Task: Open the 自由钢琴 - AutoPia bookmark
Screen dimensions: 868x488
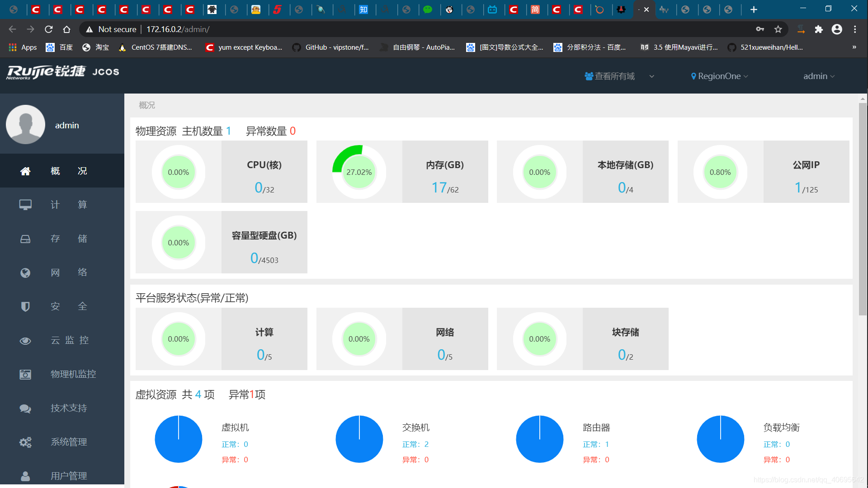Action: point(417,47)
